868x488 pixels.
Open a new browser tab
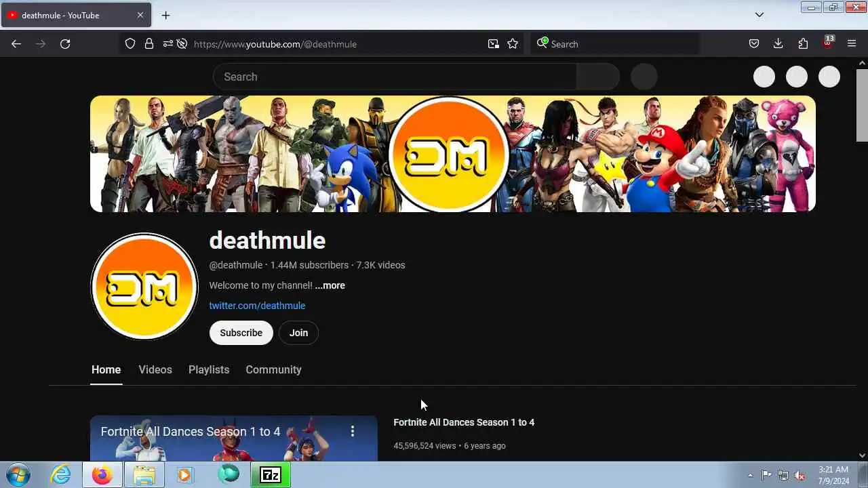(x=165, y=15)
